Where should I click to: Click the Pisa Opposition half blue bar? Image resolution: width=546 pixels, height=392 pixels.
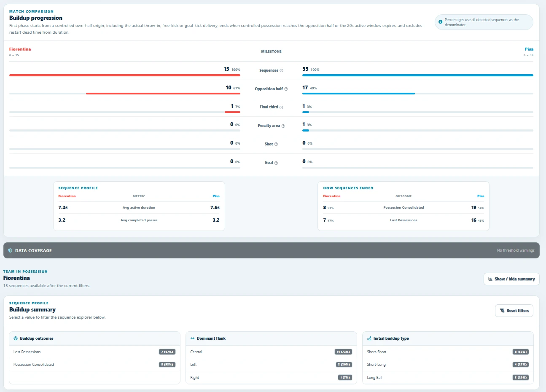(358, 94)
